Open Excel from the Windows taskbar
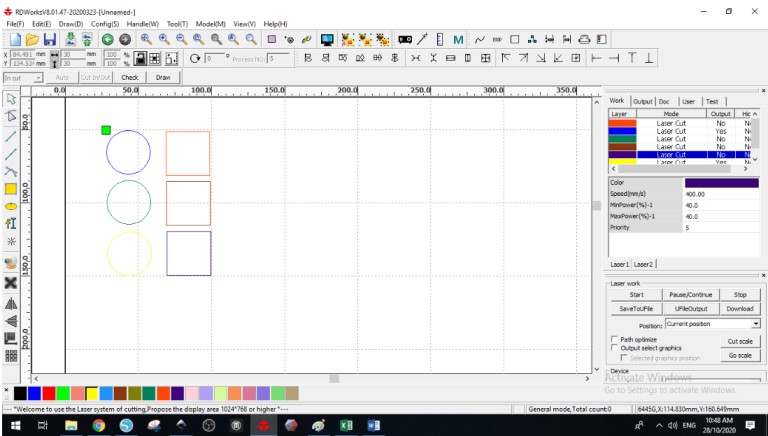The width and height of the screenshot is (768, 436). coord(346,425)
